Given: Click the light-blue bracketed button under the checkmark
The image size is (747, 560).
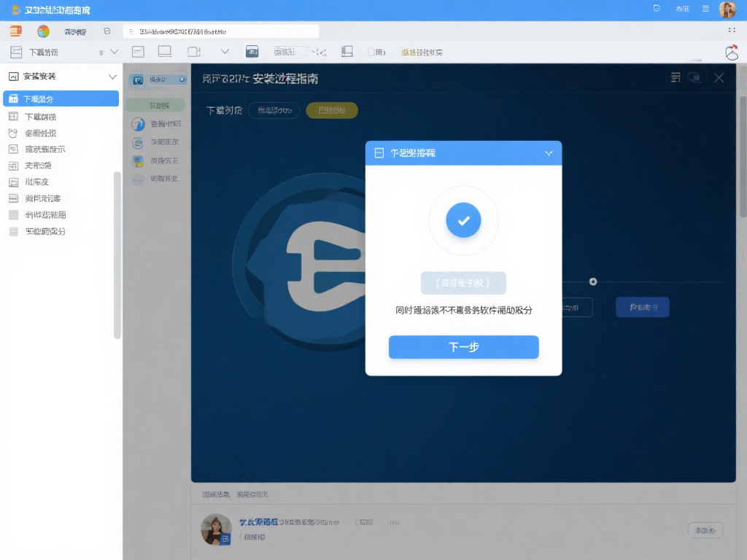Looking at the screenshot, I should click(x=463, y=283).
